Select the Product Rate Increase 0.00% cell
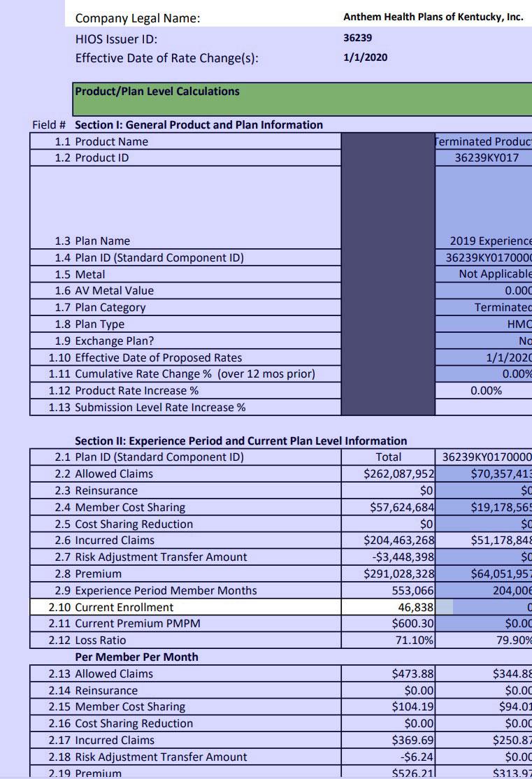 (485, 391)
